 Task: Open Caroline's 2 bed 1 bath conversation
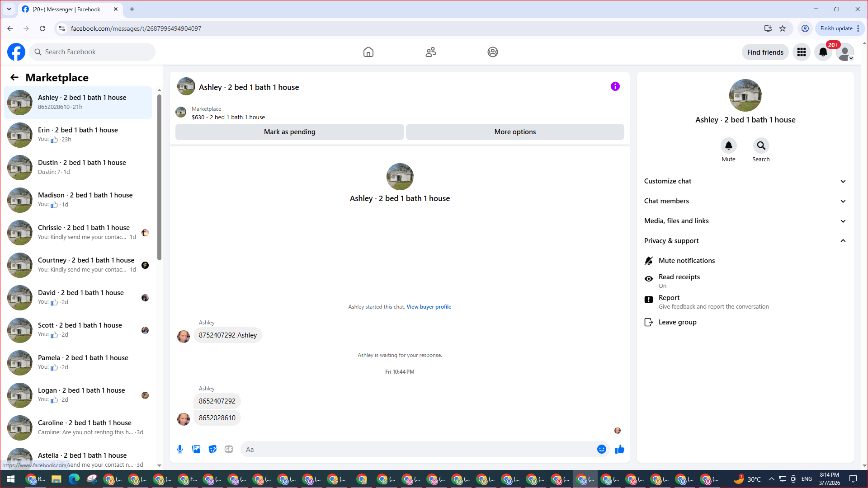pos(78,427)
